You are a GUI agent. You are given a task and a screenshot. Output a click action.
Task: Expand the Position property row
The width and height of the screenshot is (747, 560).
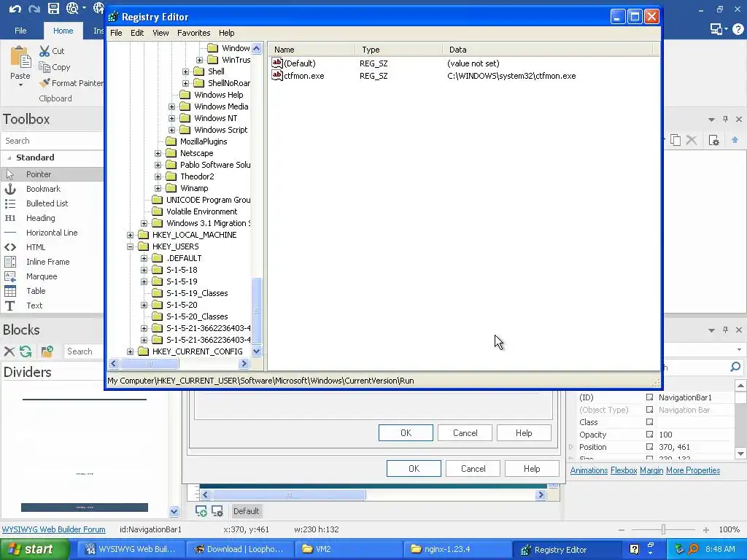(571, 447)
